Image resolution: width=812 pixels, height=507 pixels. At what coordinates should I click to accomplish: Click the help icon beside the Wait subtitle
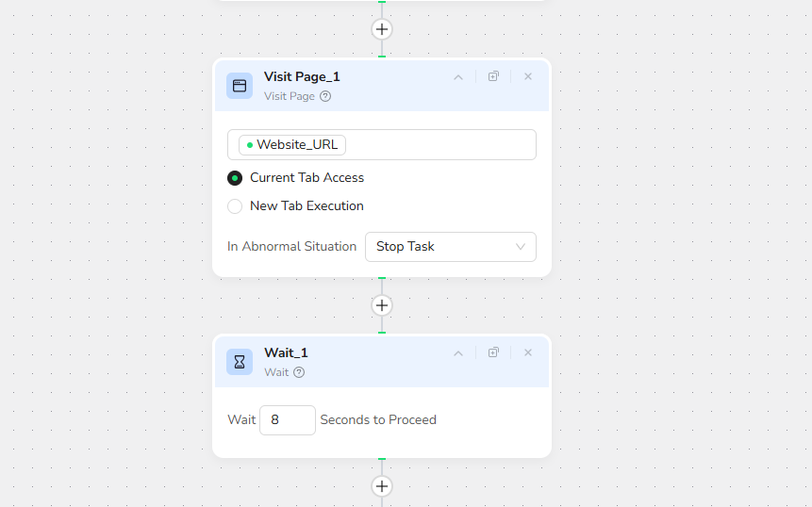coord(299,372)
